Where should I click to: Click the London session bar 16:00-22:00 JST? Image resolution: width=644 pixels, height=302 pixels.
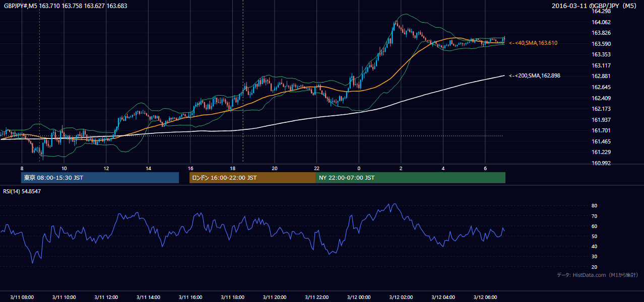[252, 178]
